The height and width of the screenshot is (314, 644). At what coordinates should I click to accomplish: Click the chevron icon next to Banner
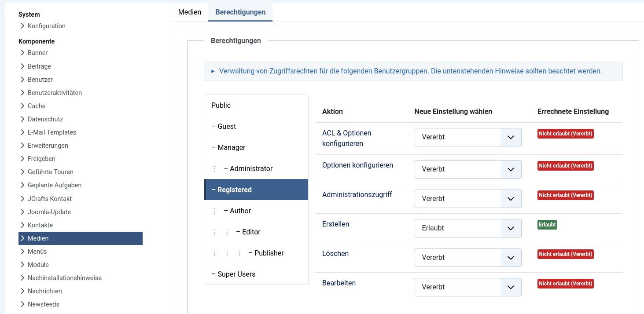pos(22,53)
